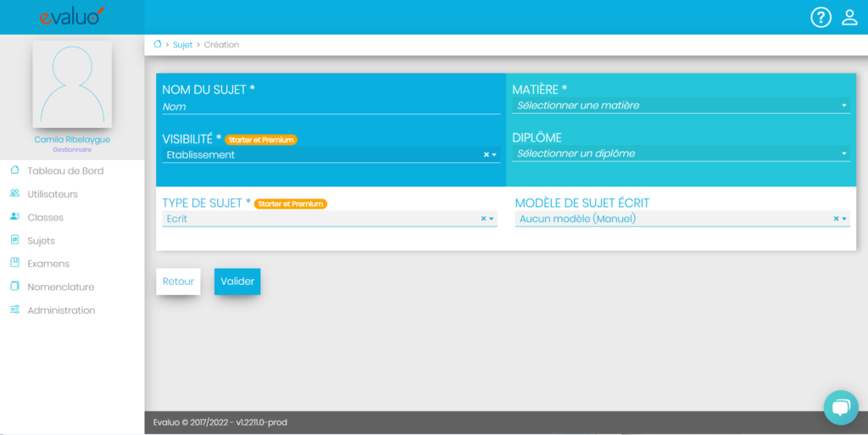Open the Modèle de sujet écrit dropdown
This screenshot has width=868, height=435.
(x=844, y=219)
